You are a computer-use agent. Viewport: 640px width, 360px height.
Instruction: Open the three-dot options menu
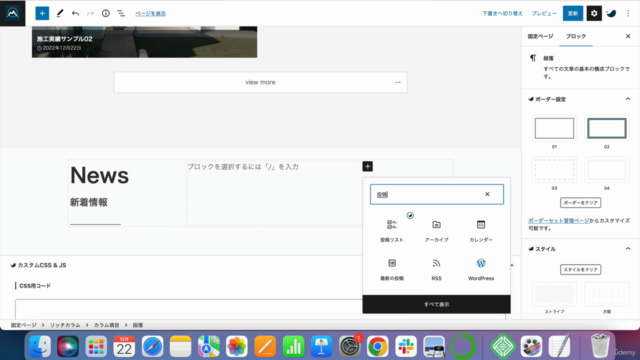[628, 13]
